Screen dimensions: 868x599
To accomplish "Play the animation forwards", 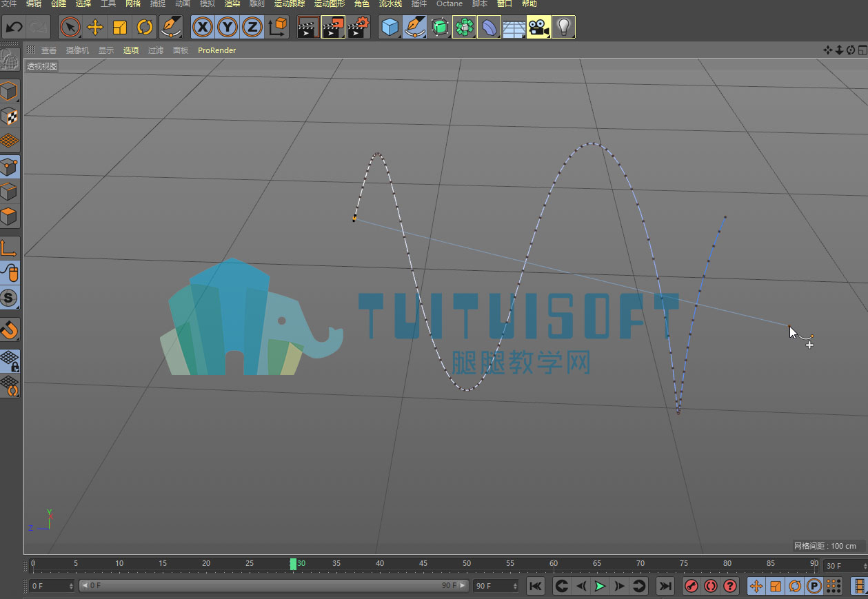I will pos(600,586).
